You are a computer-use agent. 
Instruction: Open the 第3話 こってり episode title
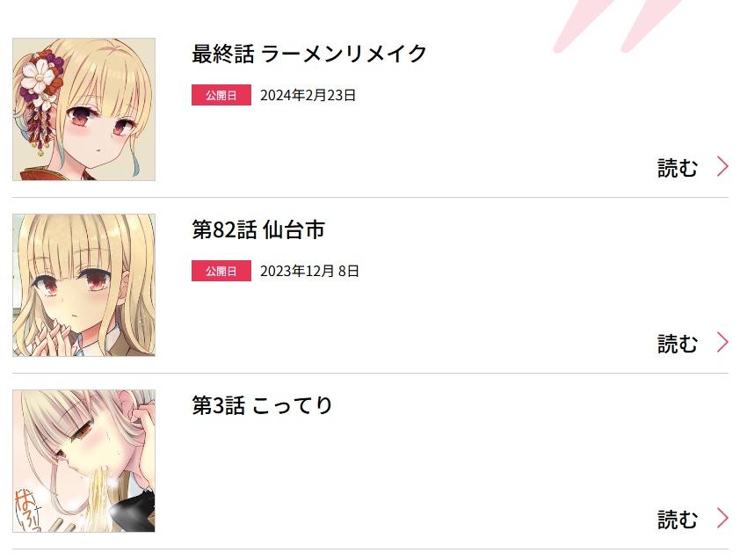point(262,405)
